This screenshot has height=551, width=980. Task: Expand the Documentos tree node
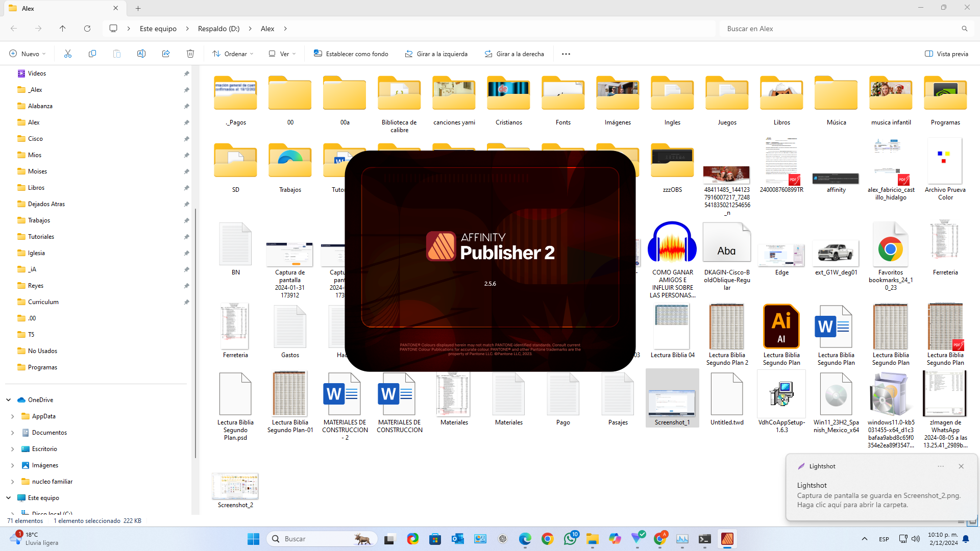click(x=13, y=433)
